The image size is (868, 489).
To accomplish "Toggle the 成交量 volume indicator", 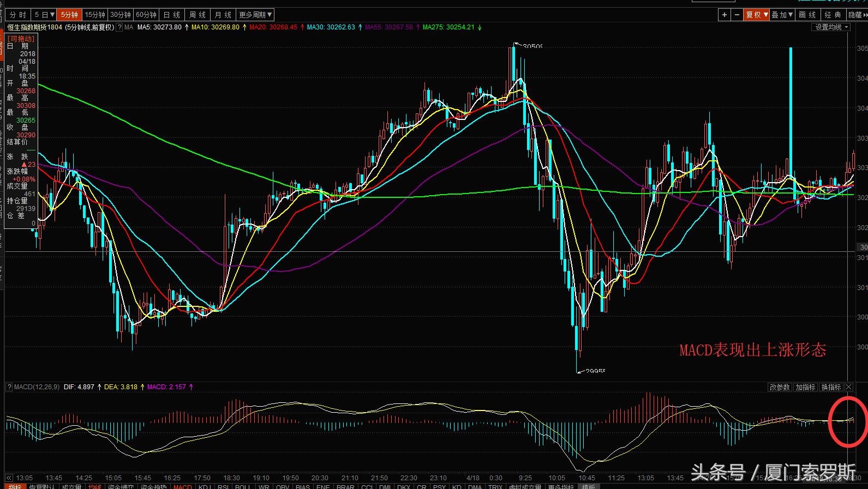I will pyautogui.click(x=71, y=486).
